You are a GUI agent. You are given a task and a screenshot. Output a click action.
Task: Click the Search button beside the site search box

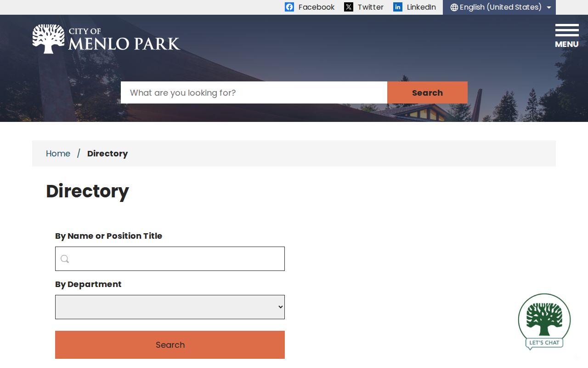click(x=427, y=92)
